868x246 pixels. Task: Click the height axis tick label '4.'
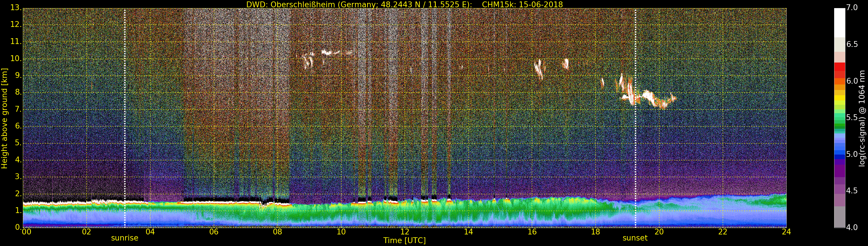(x=18, y=160)
